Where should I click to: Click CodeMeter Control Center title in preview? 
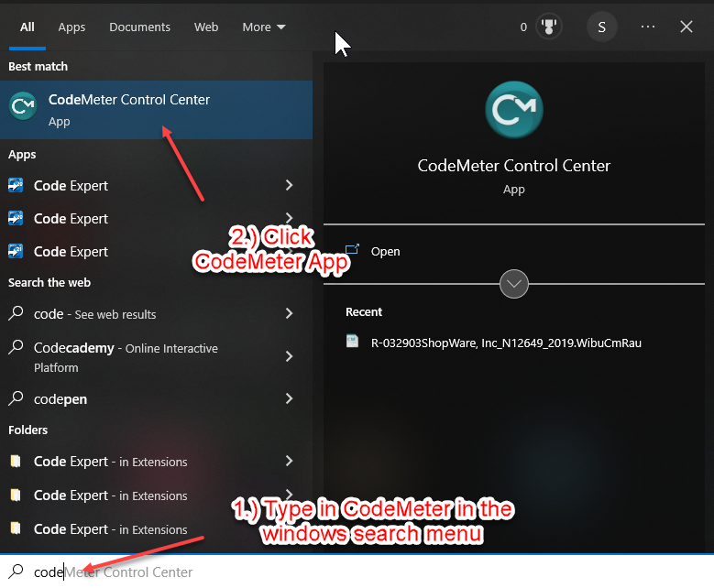(x=513, y=166)
